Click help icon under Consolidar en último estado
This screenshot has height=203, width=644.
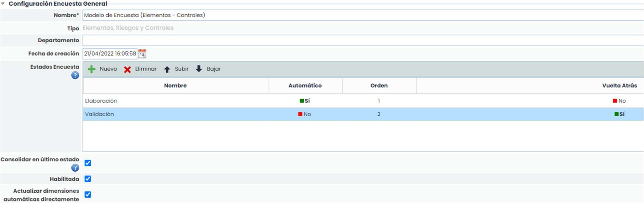pyautogui.click(x=75, y=168)
